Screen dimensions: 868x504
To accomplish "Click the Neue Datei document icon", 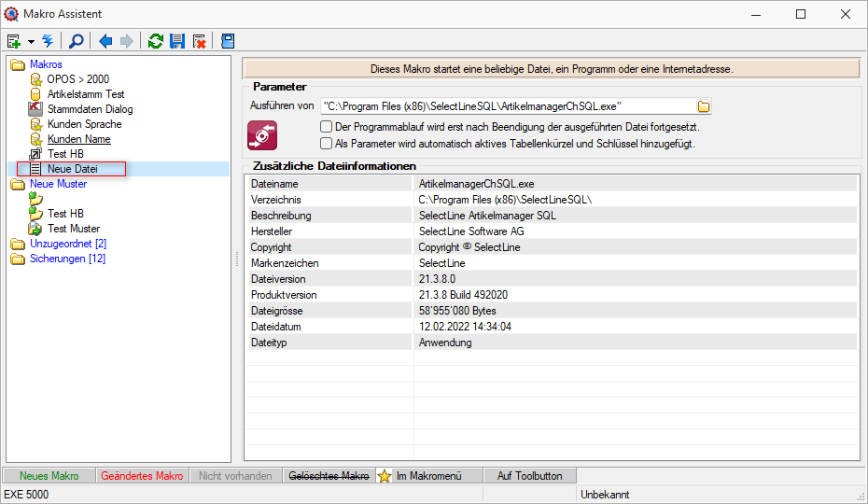I will pos(35,169).
